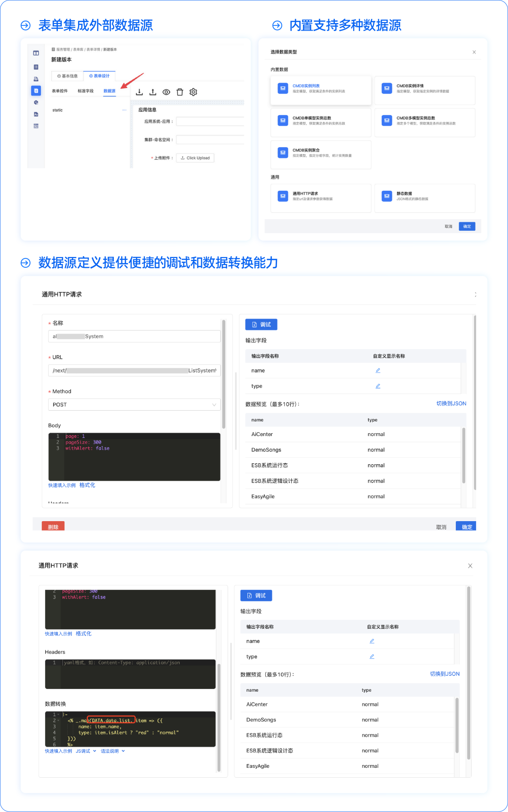Close the HTTP dialog showing 数据转换
Screen dimensions: 508x812
[x=470, y=566]
